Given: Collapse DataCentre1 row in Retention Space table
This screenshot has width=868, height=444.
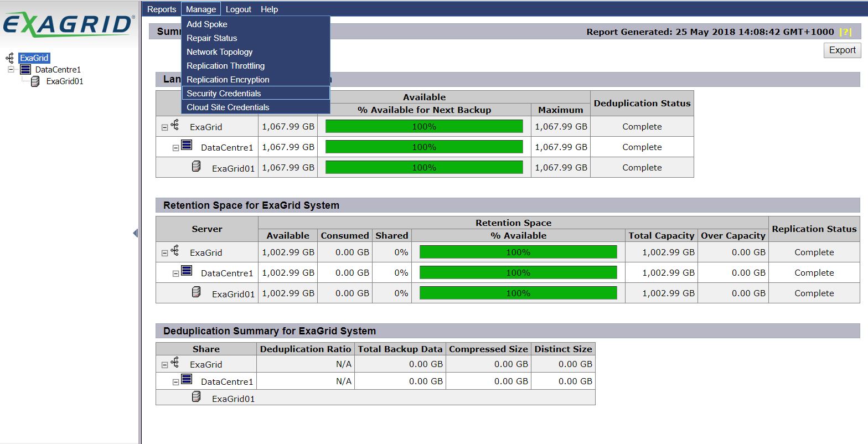Looking at the screenshot, I should pyautogui.click(x=175, y=273).
